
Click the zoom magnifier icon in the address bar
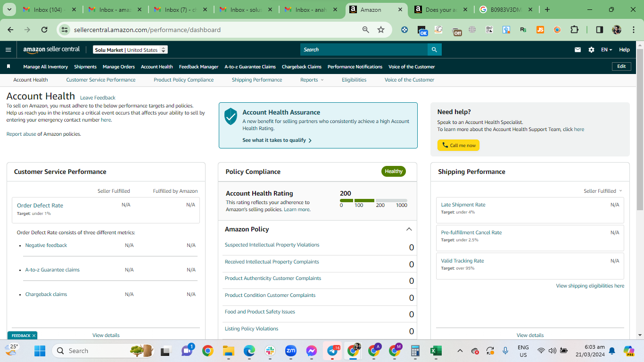tap(366, 30)
